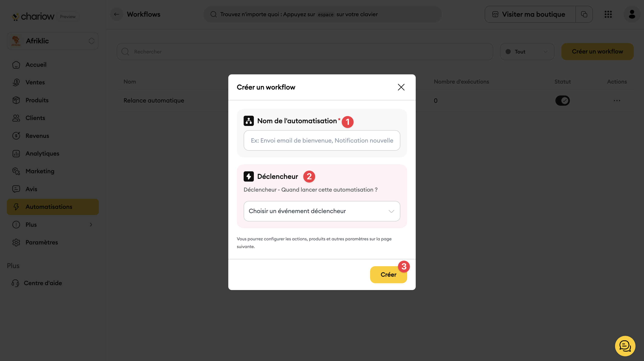Click the back arrow beside Workflows

(116, 14)
